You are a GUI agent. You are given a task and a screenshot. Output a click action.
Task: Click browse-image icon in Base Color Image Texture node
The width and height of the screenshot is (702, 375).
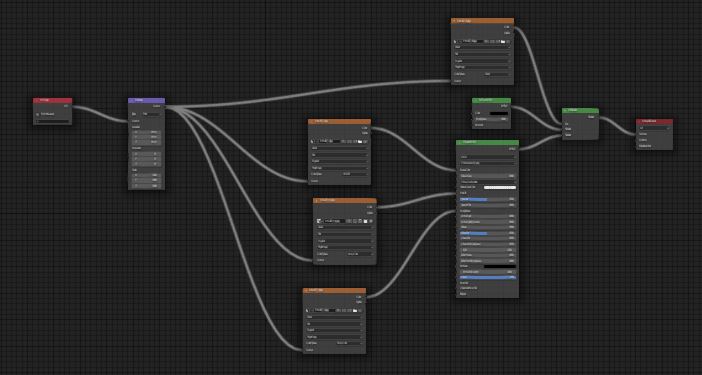click(312, 141)
